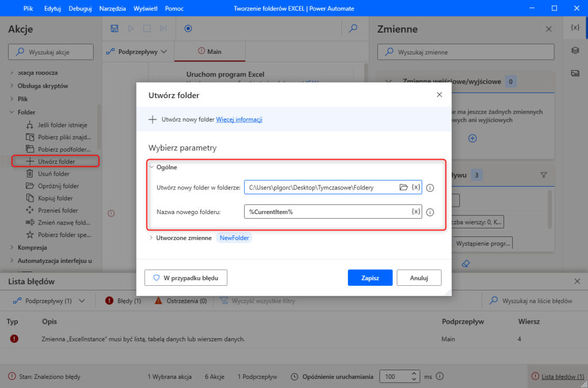The height and width of the screenshot is (388, 588).
Task: Open the Podprzepływy dropdown
Action: coord(137,52)
